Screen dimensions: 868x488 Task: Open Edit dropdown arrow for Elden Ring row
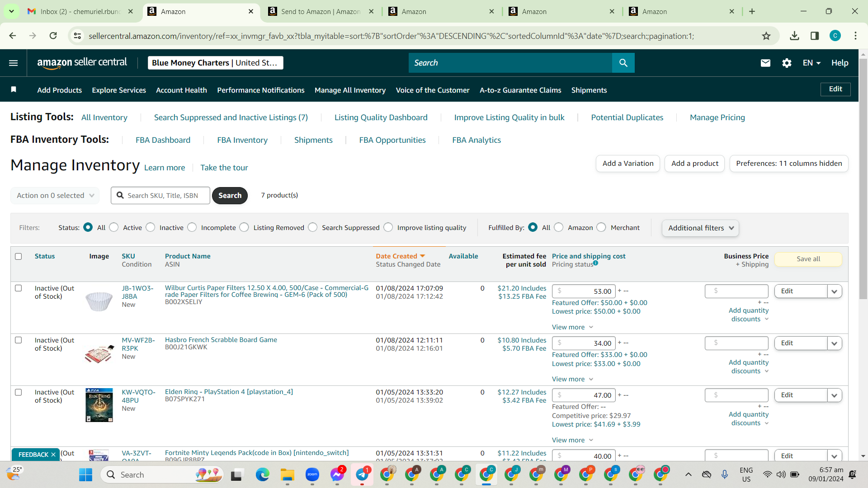coord(835,395)
